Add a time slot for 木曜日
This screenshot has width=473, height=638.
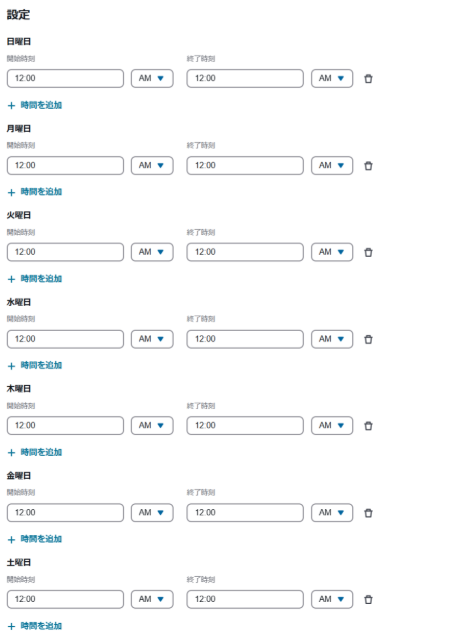point(35,452)
